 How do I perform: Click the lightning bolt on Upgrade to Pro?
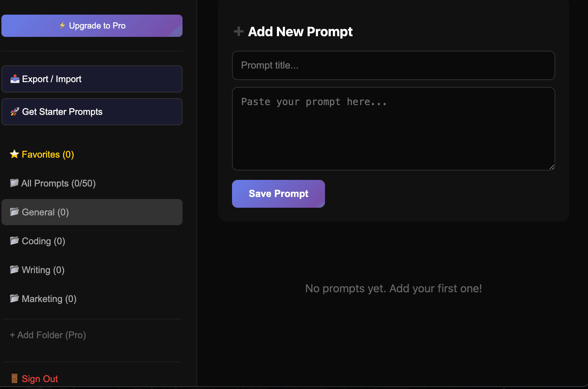(63, 25)
